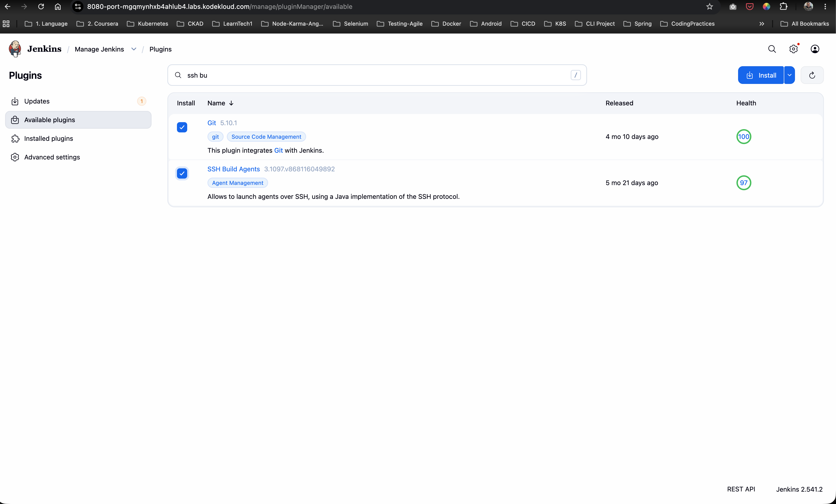Click the SSH Build Agents health score 97
The height and width of the screenshot is (504, 836).
point(744,183)
